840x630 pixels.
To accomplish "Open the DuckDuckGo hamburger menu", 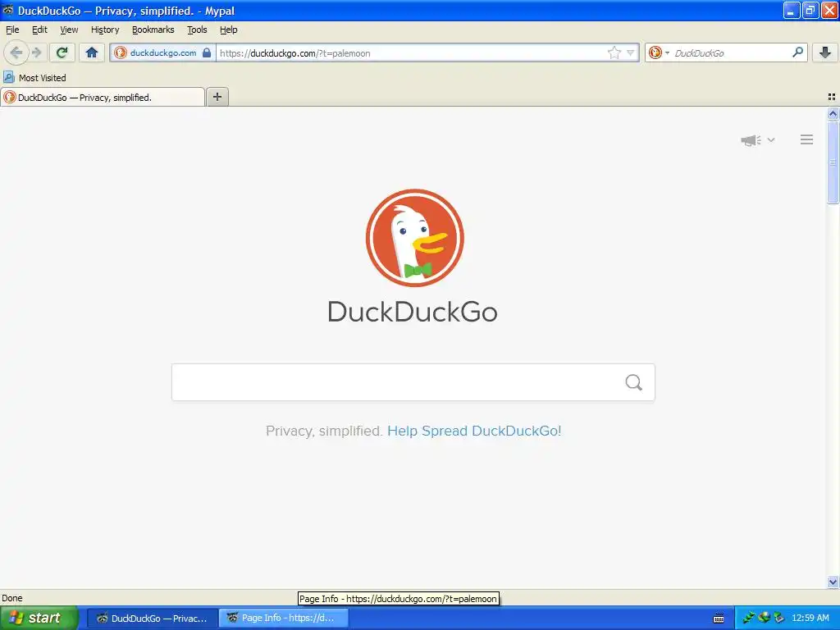I will pyautogui.click(x=807, y=139).
